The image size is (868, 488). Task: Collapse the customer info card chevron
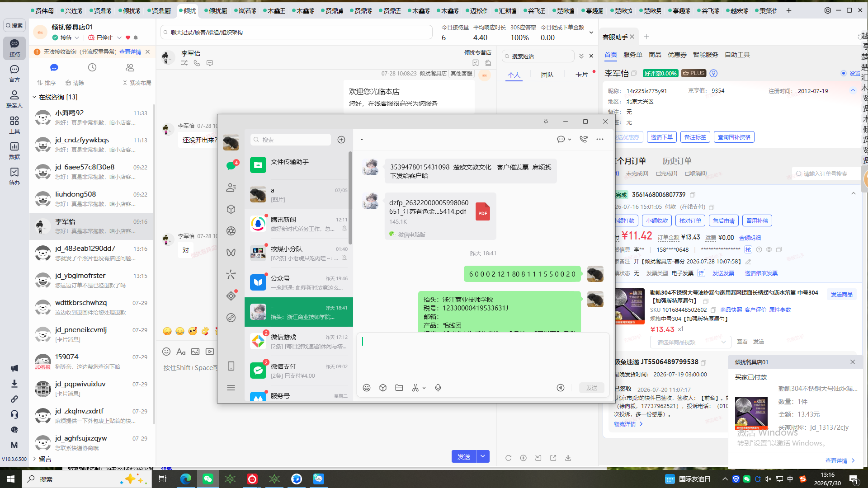853,90
